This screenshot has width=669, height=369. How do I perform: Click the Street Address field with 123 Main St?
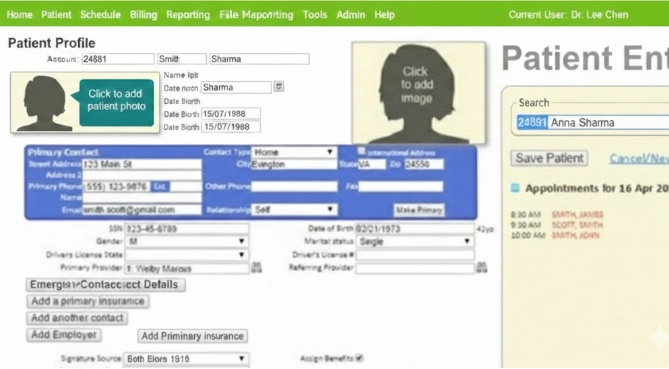[x=142, y=164]
